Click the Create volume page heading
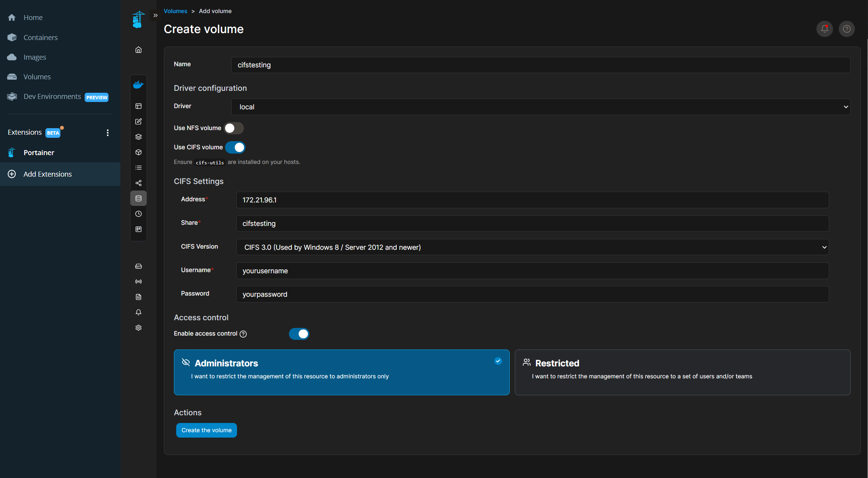Viewport: 868px width, 478px height. pyautogui.click(x=204, y=29)
